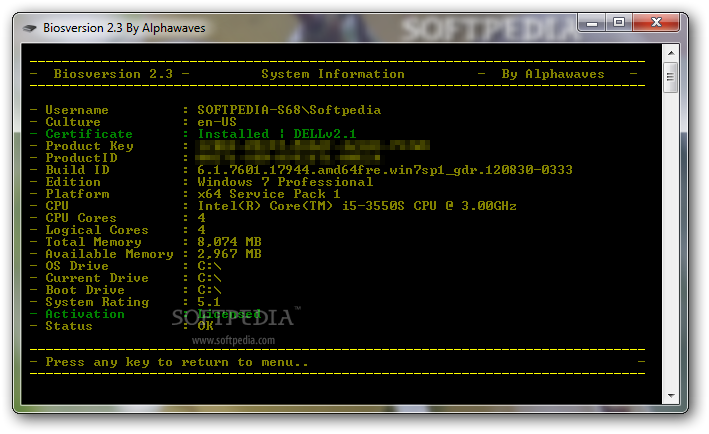The image size is (709, 434).
Task: Click the 'System Information' header text
Action: coord(333,74)
